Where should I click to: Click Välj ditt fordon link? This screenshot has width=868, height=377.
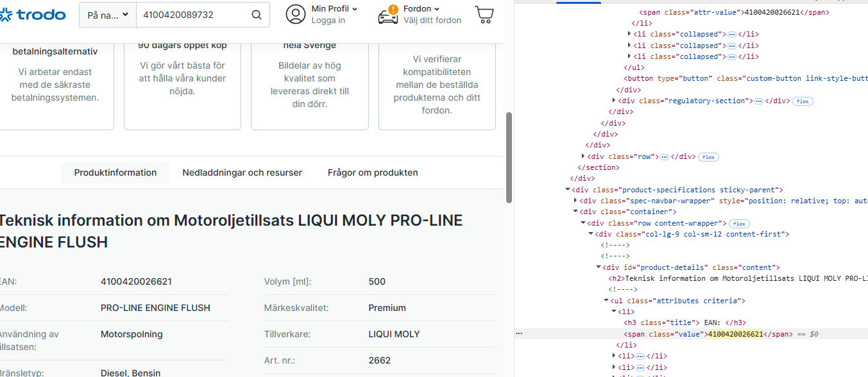432,21
